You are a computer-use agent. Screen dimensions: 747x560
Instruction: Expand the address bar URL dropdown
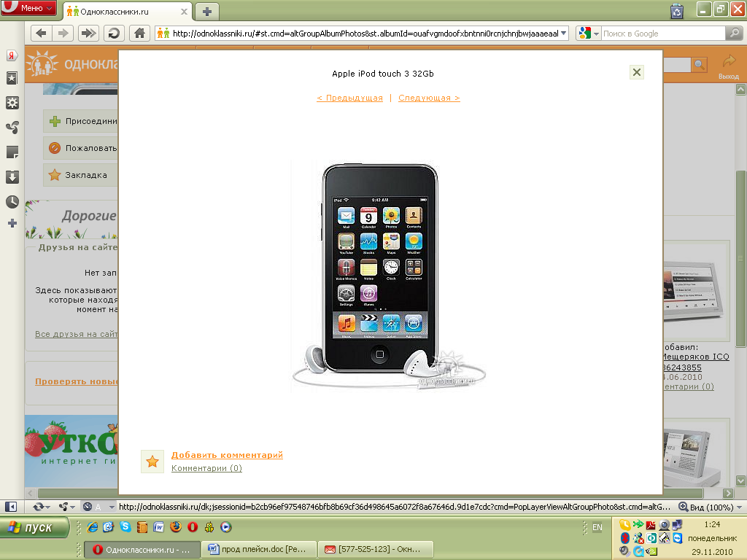[563, 33]
